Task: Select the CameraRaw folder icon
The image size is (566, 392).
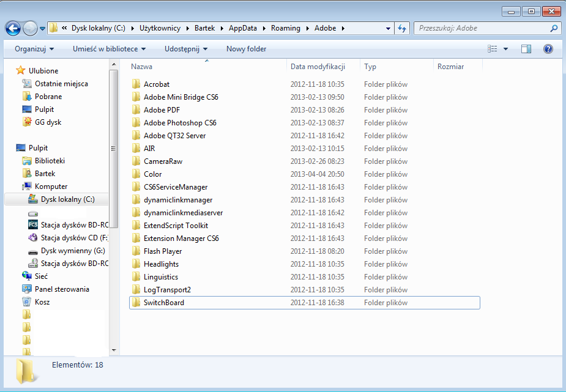Action: [x=136, y=161]
